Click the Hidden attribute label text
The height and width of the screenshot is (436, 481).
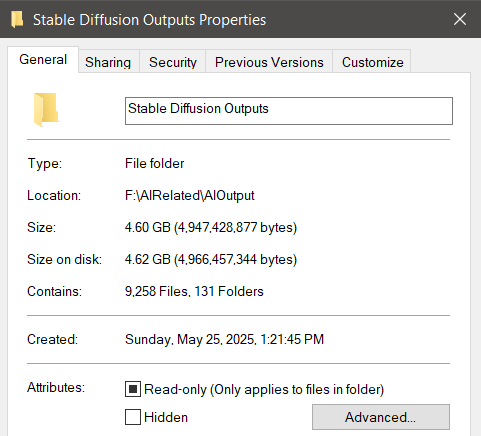pos(166,417)
